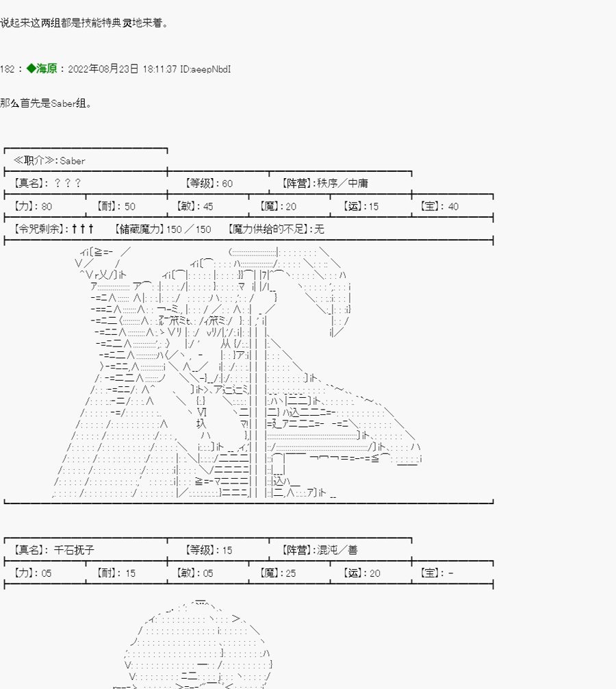The width and height of the screenshot is (616, 689).
Task: Click the 【敏】:45 agility stat
Action: pyautogui.click(x=194, y=206)
